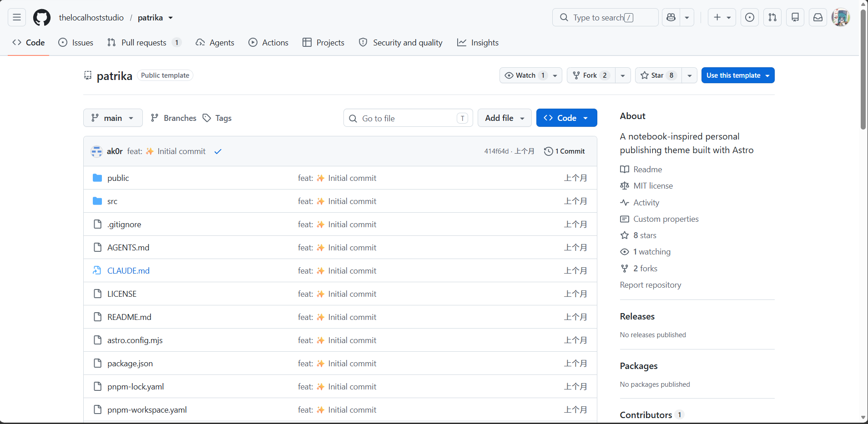Image resolution: width=868 pixels, height=424 pixels.
Task: Switch to the Agents tab
Action: tap(215, 42)
